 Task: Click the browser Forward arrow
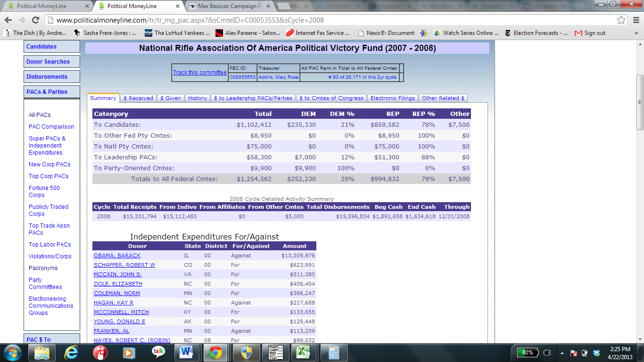[x=22, y=20]
